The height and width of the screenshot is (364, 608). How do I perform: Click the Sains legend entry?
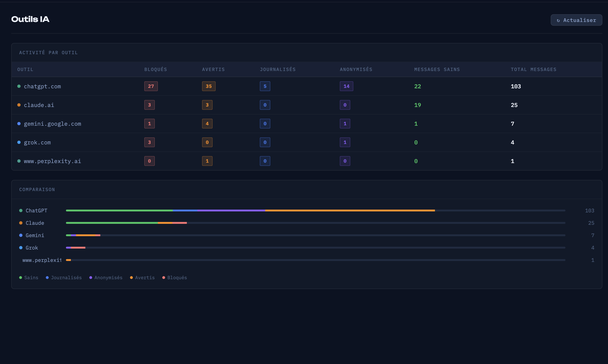29,278
